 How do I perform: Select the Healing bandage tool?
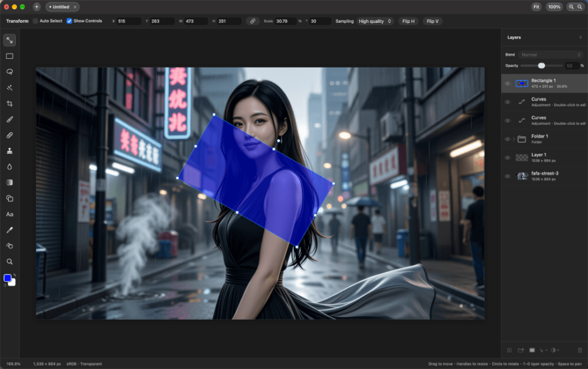(10, 135)
